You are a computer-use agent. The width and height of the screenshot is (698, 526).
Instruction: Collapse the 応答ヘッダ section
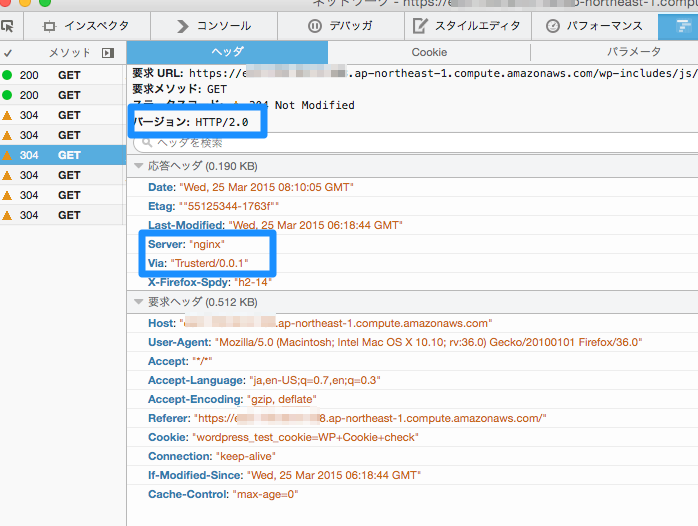[138, 166]
